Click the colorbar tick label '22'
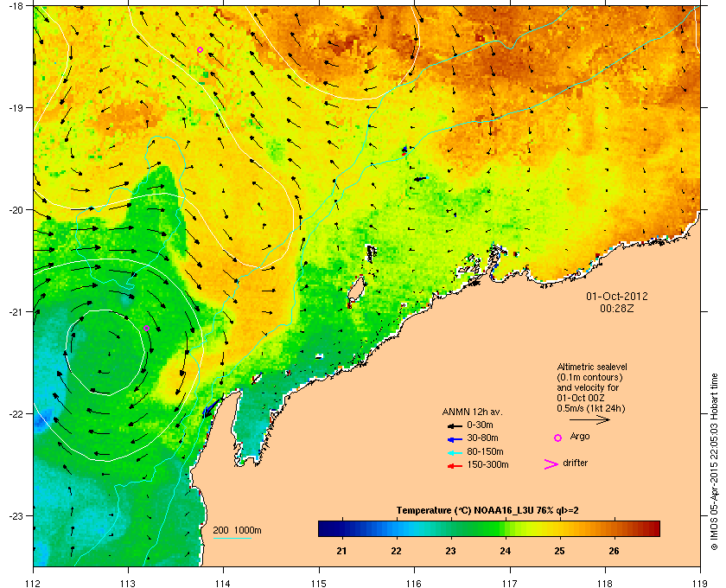 [396, 551]
